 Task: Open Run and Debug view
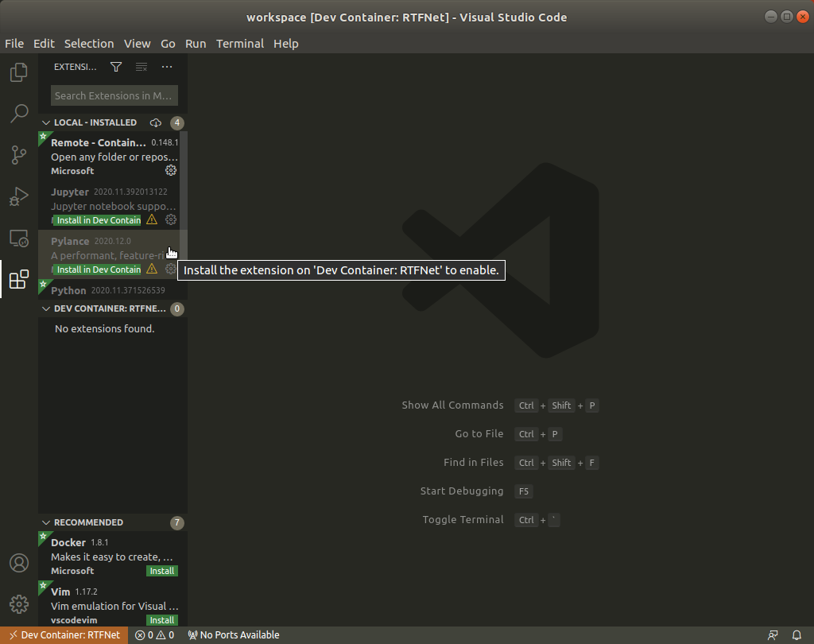19,197
